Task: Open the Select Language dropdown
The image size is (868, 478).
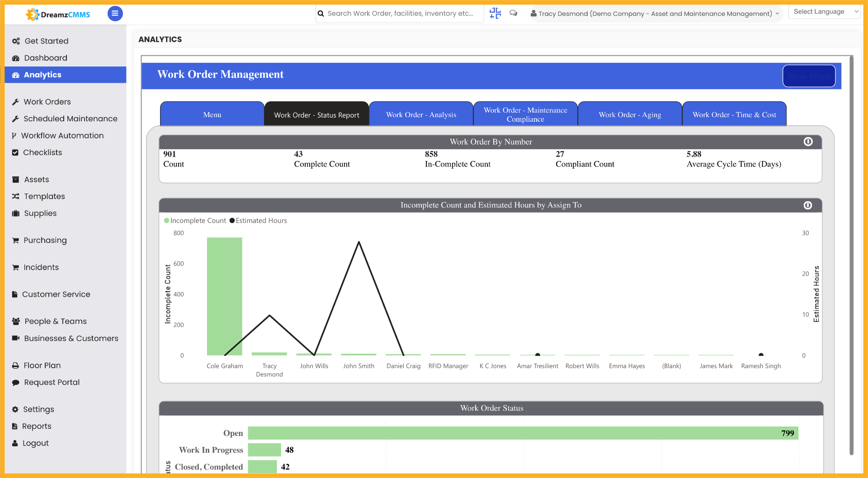Action: tap(824, 11)
